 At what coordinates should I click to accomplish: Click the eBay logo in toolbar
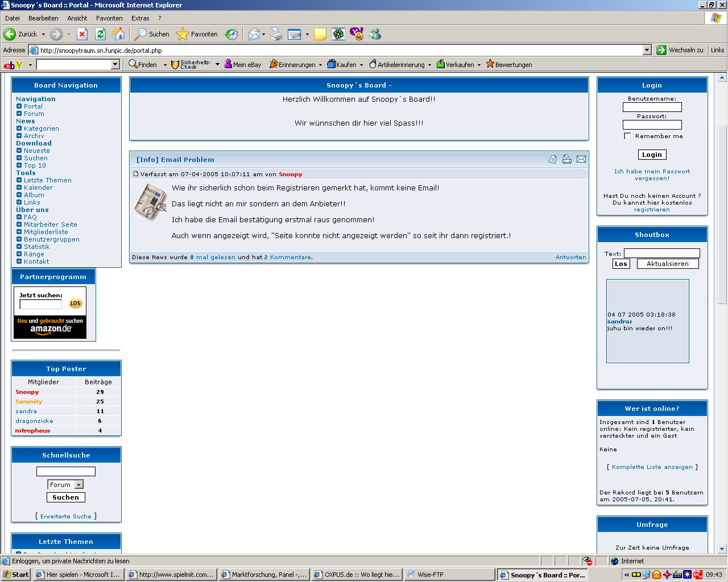click(x=13, y=65)
